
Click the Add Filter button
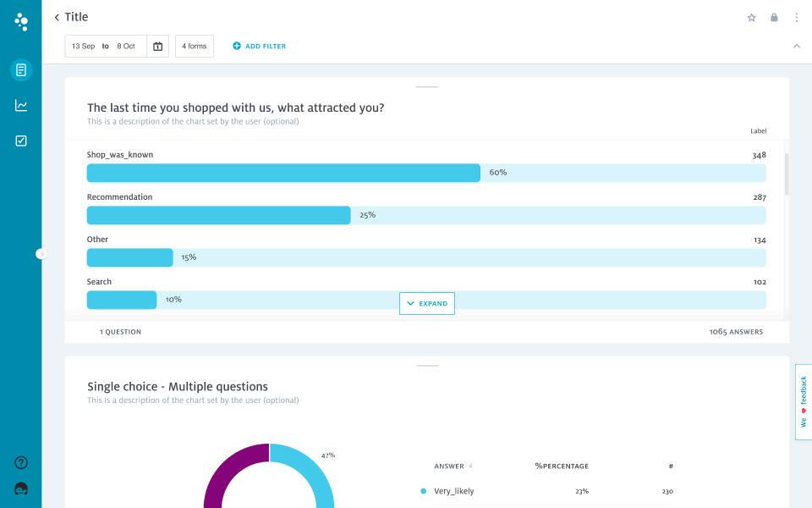(259, 46)
